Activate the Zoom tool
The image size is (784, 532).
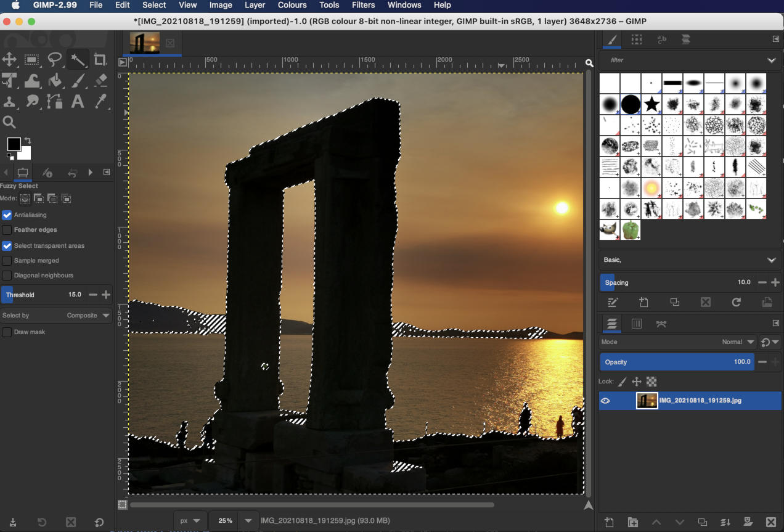click(9, 122)
